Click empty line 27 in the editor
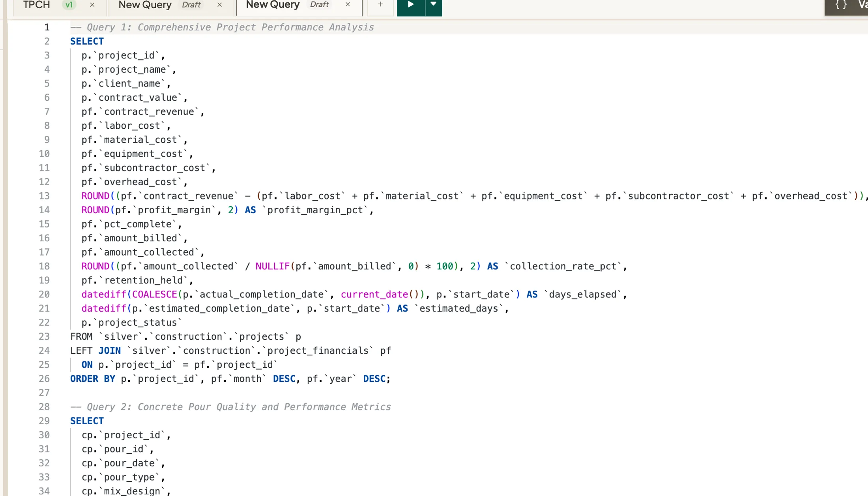Image resolution: width=868 pixels, height=496 pixels. coord(469,393)
